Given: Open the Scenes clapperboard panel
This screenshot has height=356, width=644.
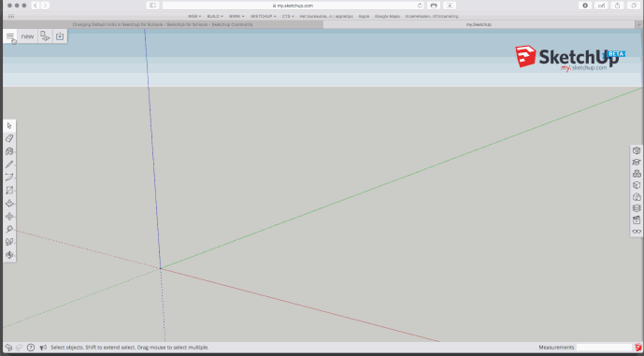Looking at the screenshot, I should click(637, 221).
